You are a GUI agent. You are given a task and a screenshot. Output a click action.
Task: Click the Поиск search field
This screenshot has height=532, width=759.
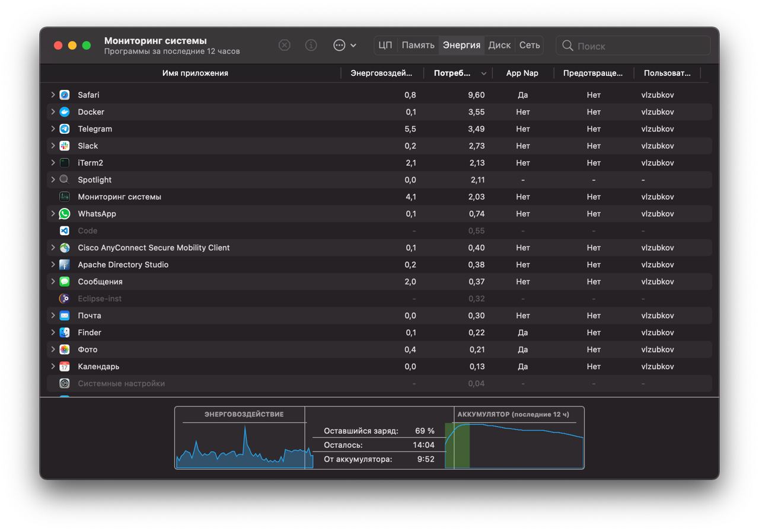pyautogui.click(x=633, y=46)
